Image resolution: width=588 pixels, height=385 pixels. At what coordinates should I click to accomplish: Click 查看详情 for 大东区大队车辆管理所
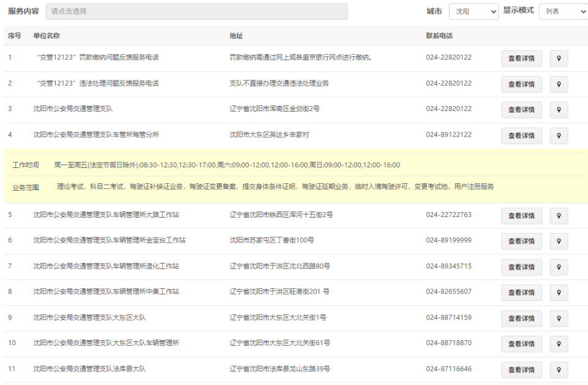coord(522,344)
